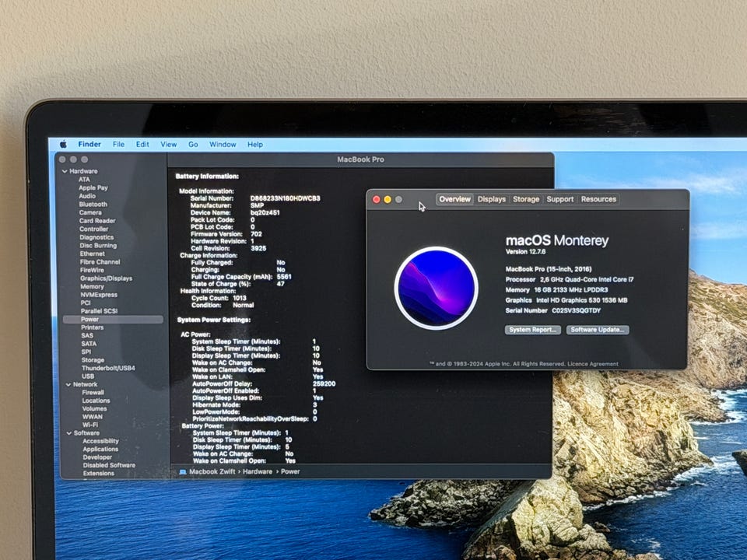Select FireWire in the sidebar
This screenshot has width=747, height=560.
tap(92, 270)
